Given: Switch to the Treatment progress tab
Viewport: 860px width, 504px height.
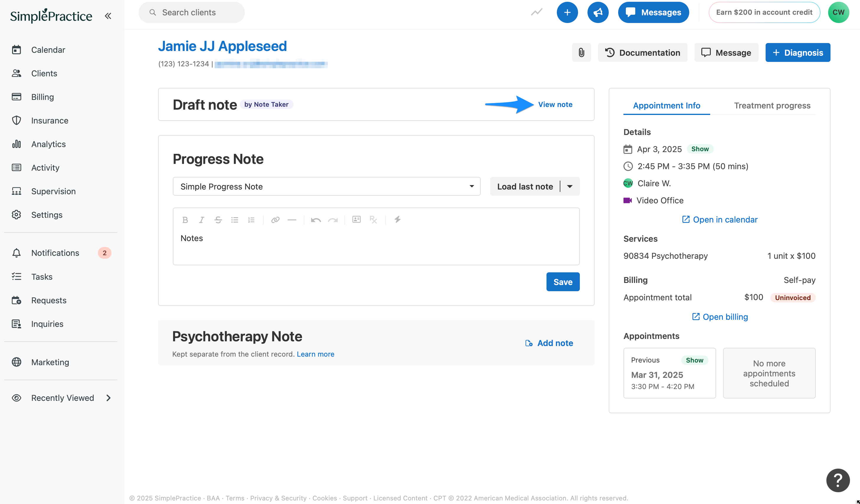Looking at the screenshot, I should point(772,106).
